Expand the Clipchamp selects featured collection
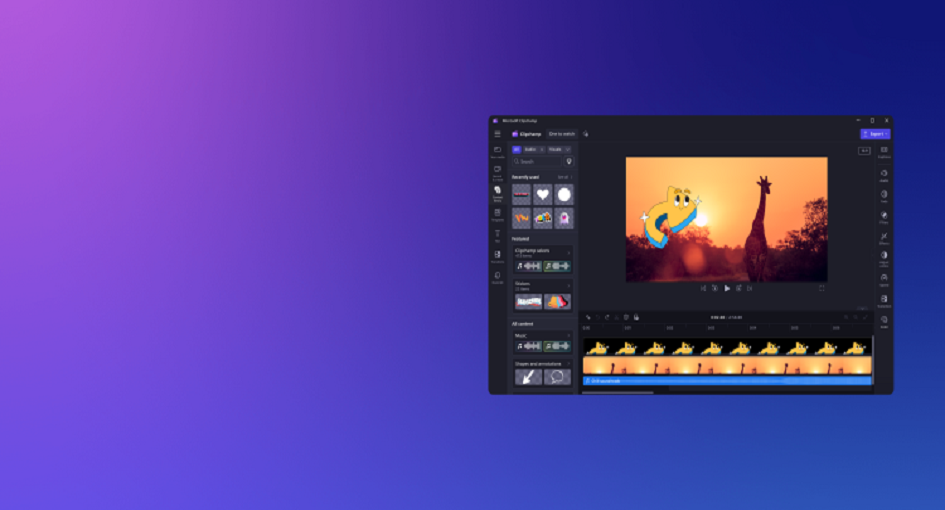The height and width of the screenshot is (510, 945). click(568, 252)
